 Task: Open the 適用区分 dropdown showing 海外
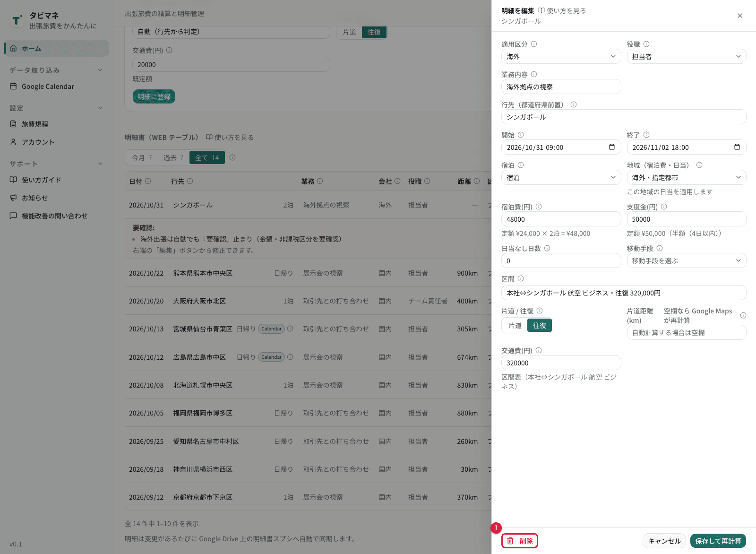tap(561, 56)
